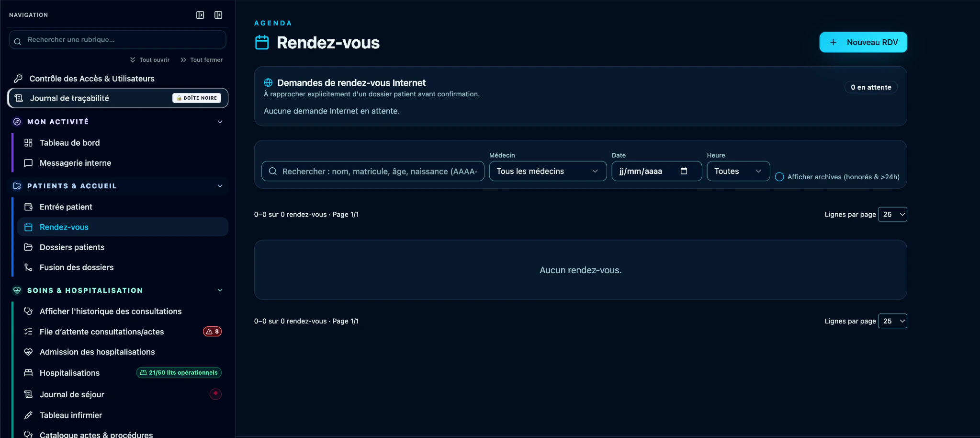This screenshot has height=438, width=980.
Task: Go to Entrée patient
Action: 123,207
